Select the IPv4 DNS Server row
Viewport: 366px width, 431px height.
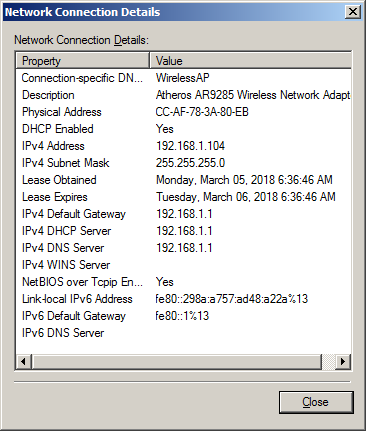pyautogui.click(x=183, y=248)
